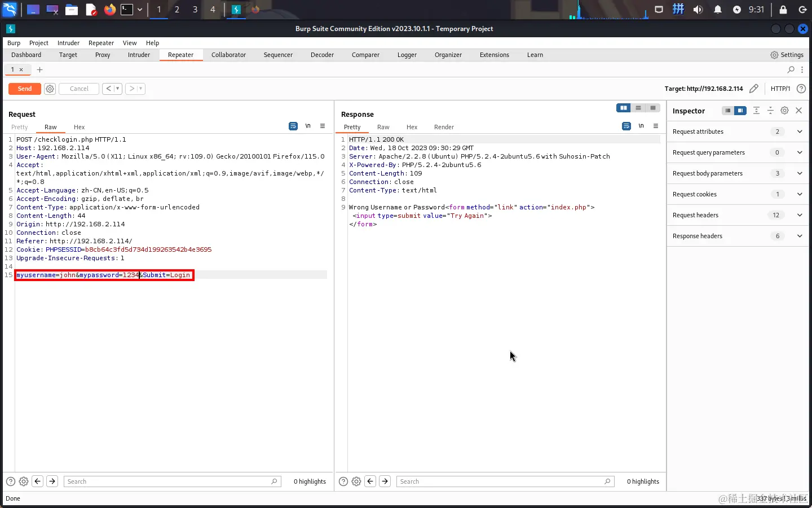The height and width of the screenshot is (508, 812).
Task: Go forward in request history
Action: (x=131, y=89)
